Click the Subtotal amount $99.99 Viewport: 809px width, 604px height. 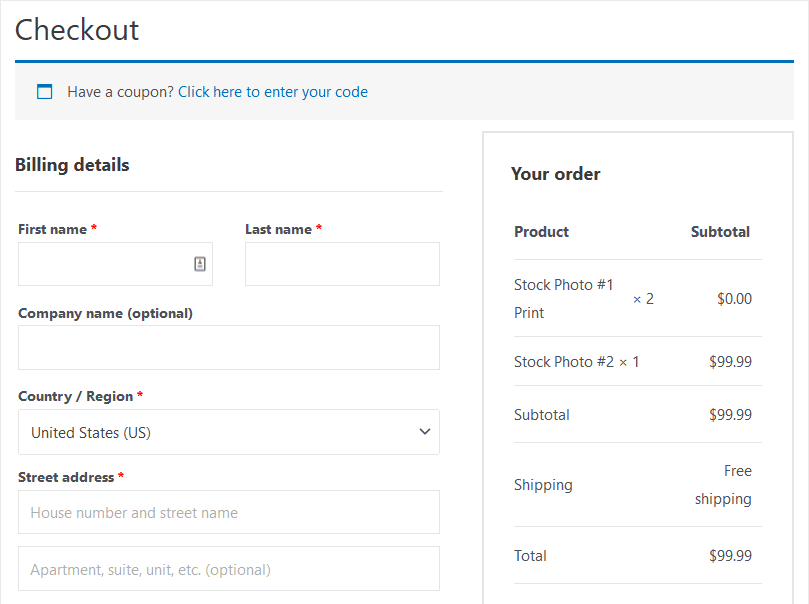click(728, 414)
